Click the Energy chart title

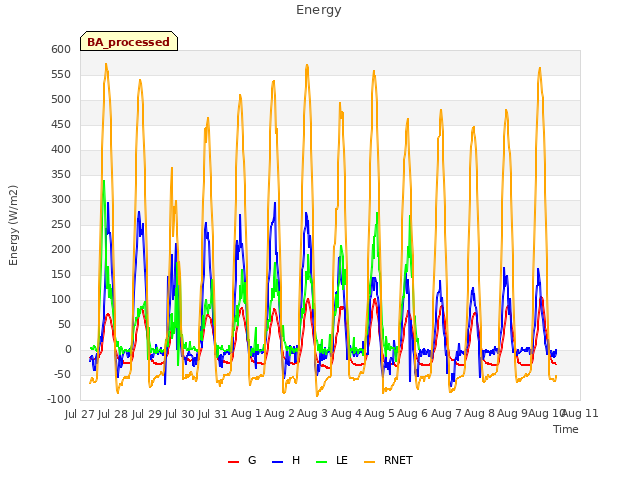click(x=319, y=10)
